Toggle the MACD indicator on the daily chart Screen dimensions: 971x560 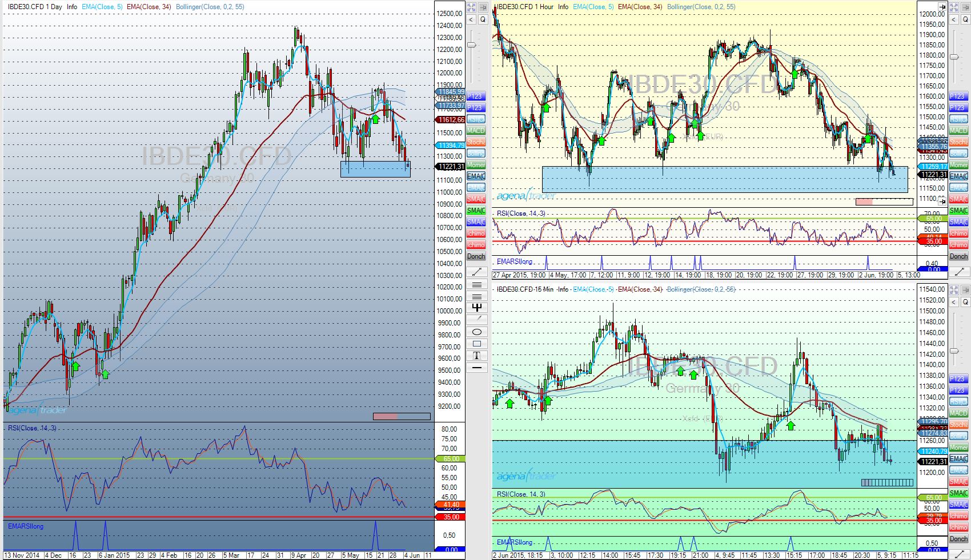point(476,131)
